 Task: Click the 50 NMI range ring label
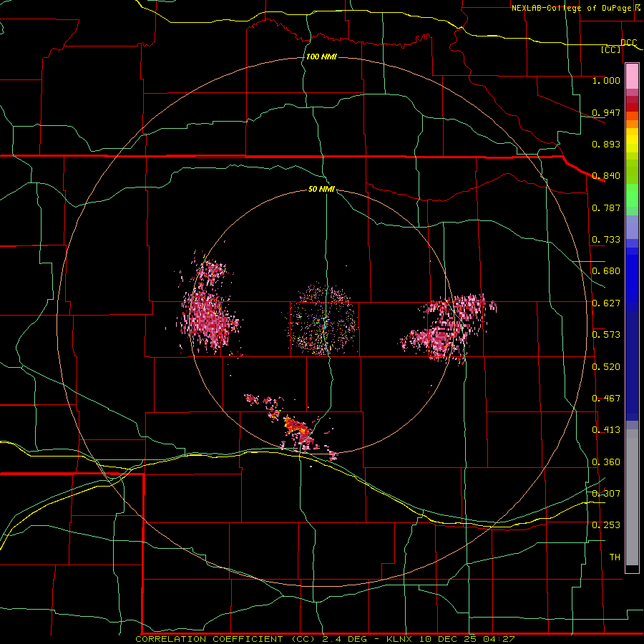tap(321, 190)
